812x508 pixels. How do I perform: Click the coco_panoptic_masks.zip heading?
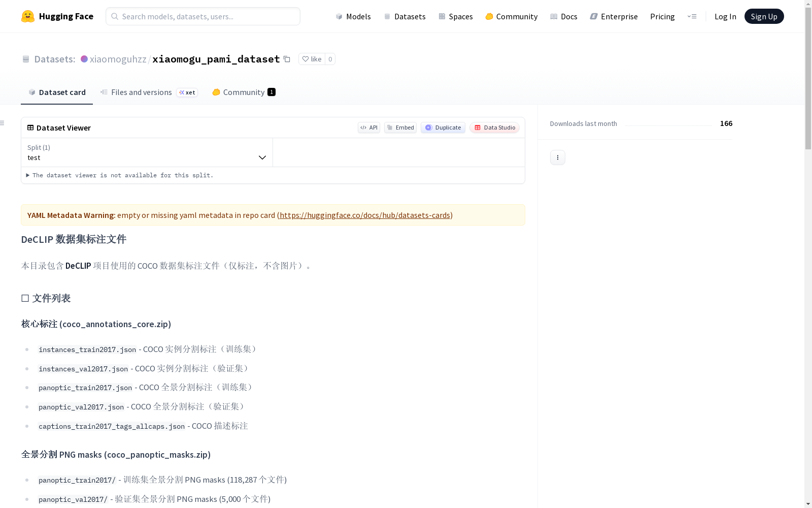(x=116, y=455)
